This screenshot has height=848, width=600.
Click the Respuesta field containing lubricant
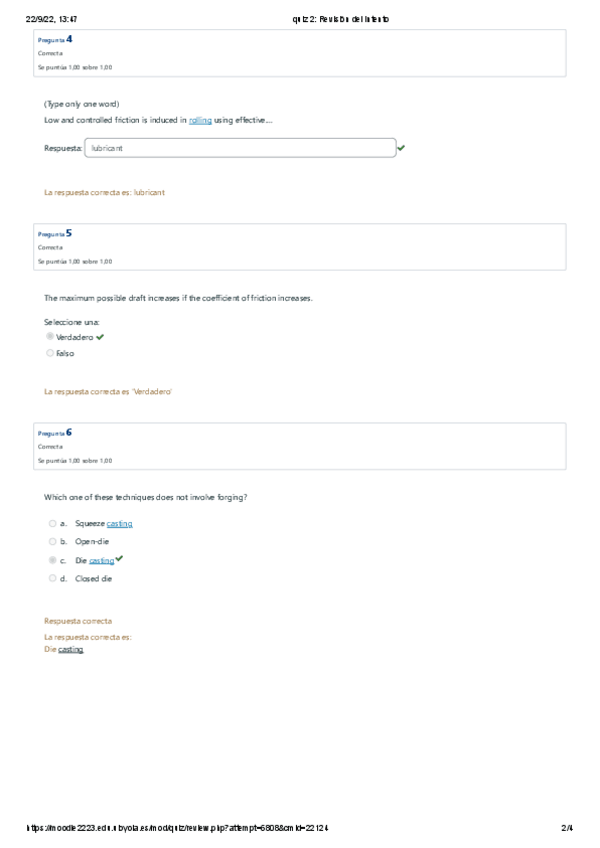(x=240, y=148)
